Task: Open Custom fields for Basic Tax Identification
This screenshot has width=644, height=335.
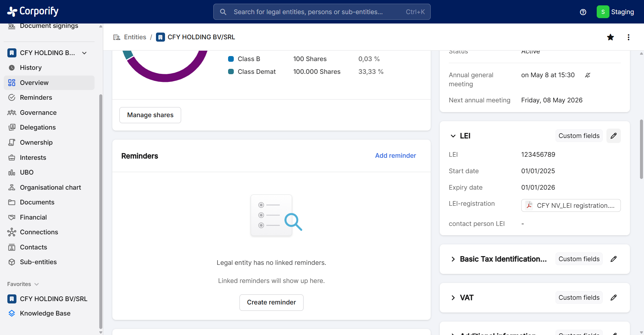Action: (579, 259)
